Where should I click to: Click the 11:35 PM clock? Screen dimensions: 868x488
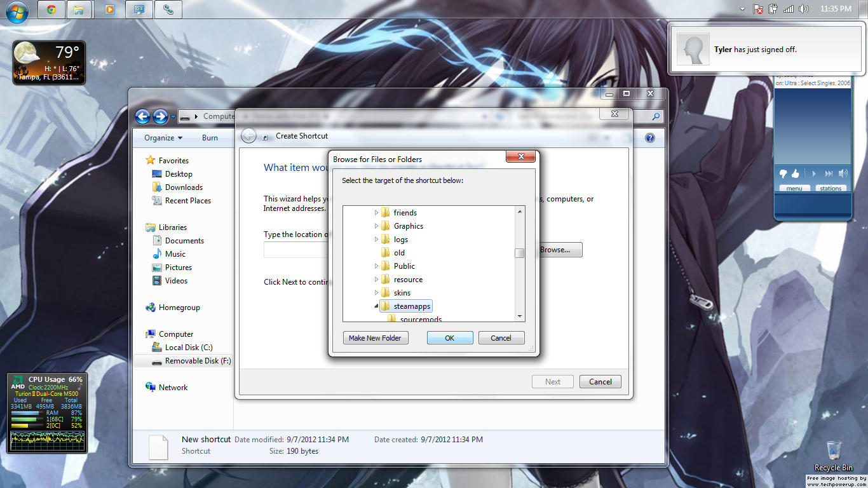point(836,9)
